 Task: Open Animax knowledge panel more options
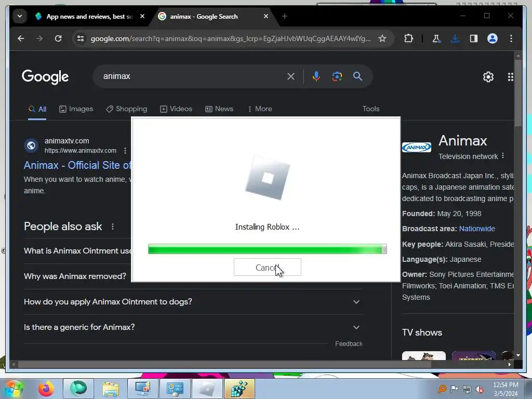tap(503, 156)
